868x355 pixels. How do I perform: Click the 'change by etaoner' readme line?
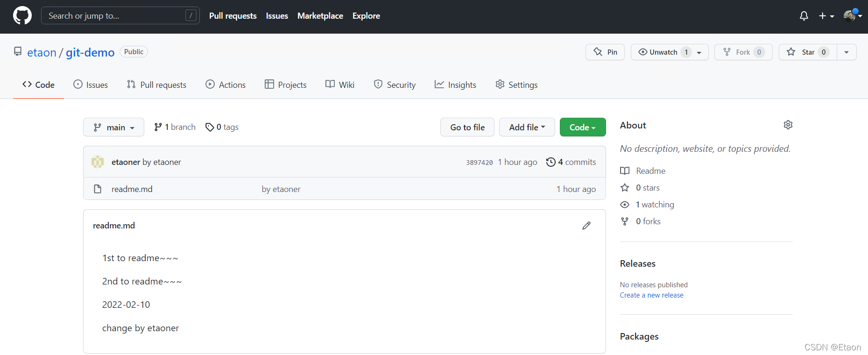click(x=141, y=328)
